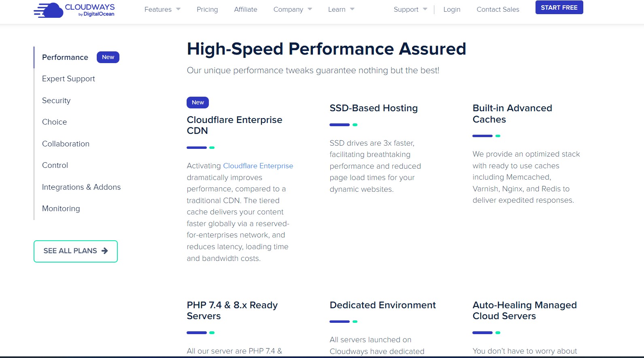644x358 pixels.
Task: Click the Cloudflare Enterprise CDN heading
Action: [x=234, y=125]
